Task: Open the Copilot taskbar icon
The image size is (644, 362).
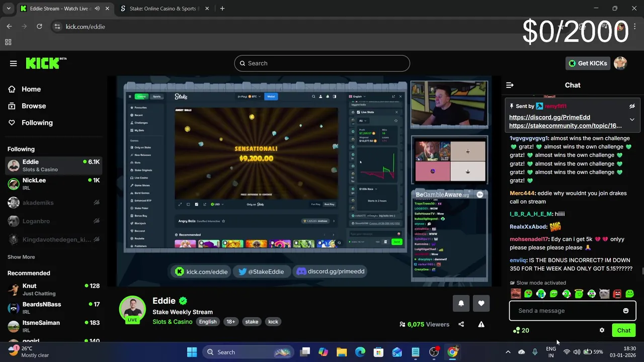Action: coord(323,352)
